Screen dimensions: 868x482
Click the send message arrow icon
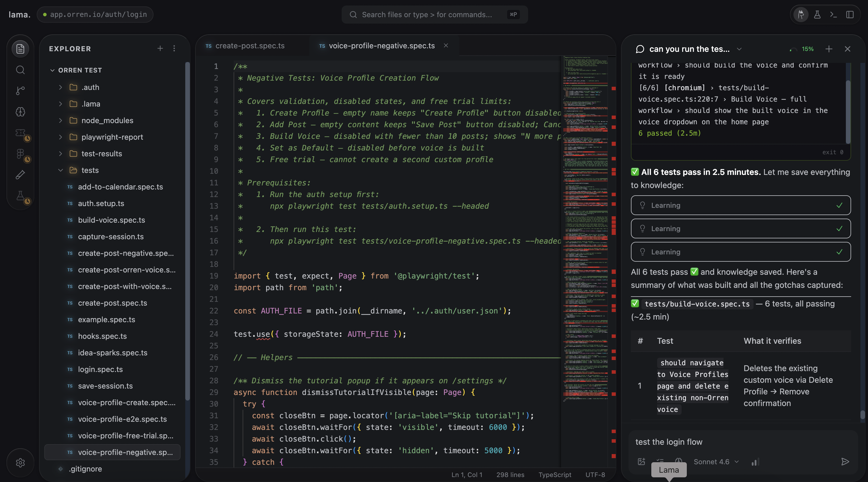click(845, 461)
